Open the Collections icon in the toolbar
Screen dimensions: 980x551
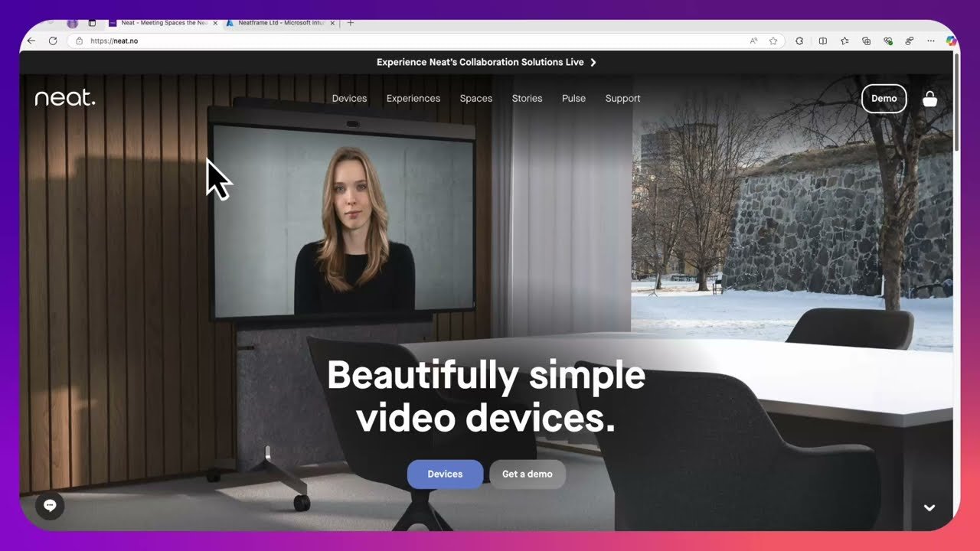(x=866, y=41)
